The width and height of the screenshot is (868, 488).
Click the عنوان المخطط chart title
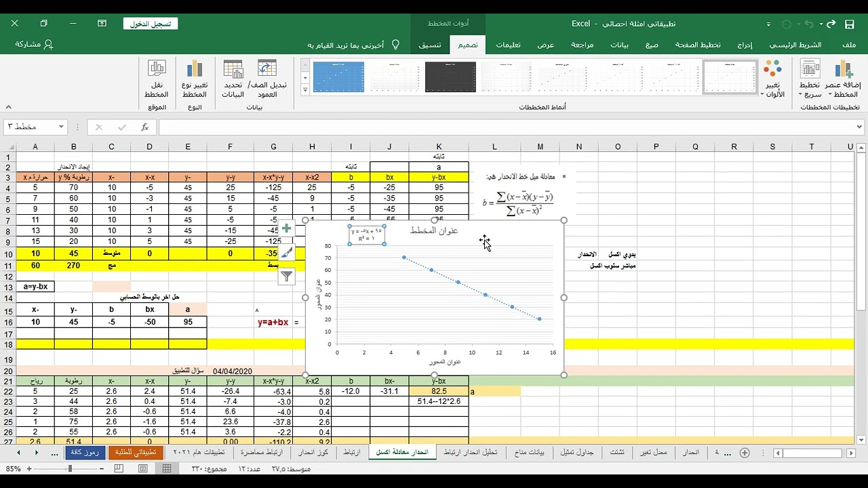tap(434, 230)
